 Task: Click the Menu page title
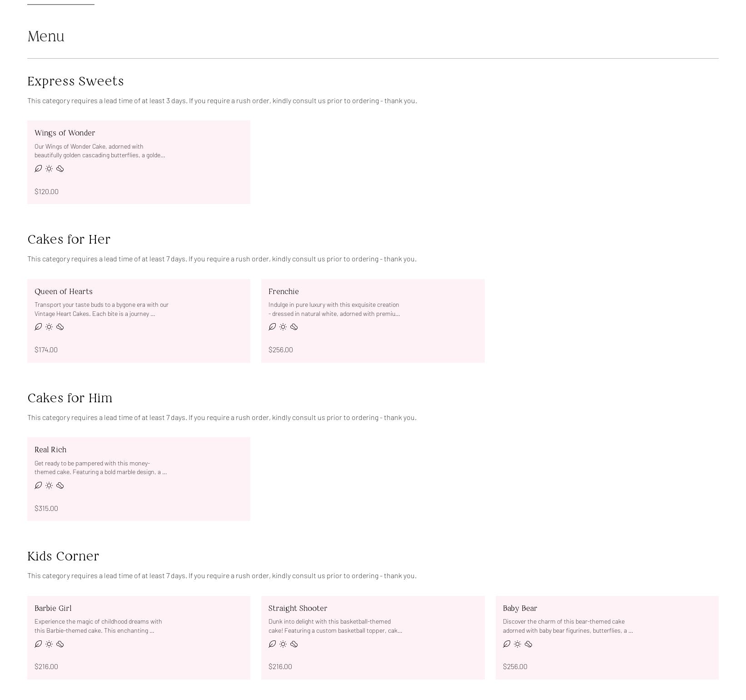(46, 36)
